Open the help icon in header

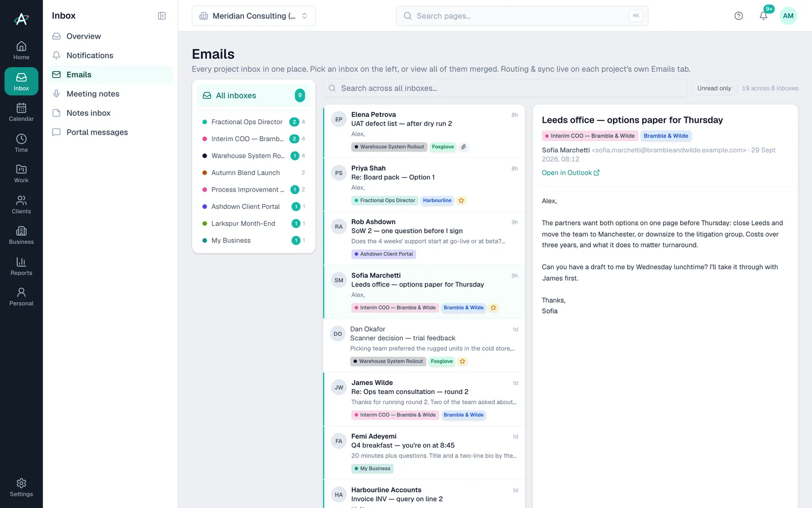point(738,16)
